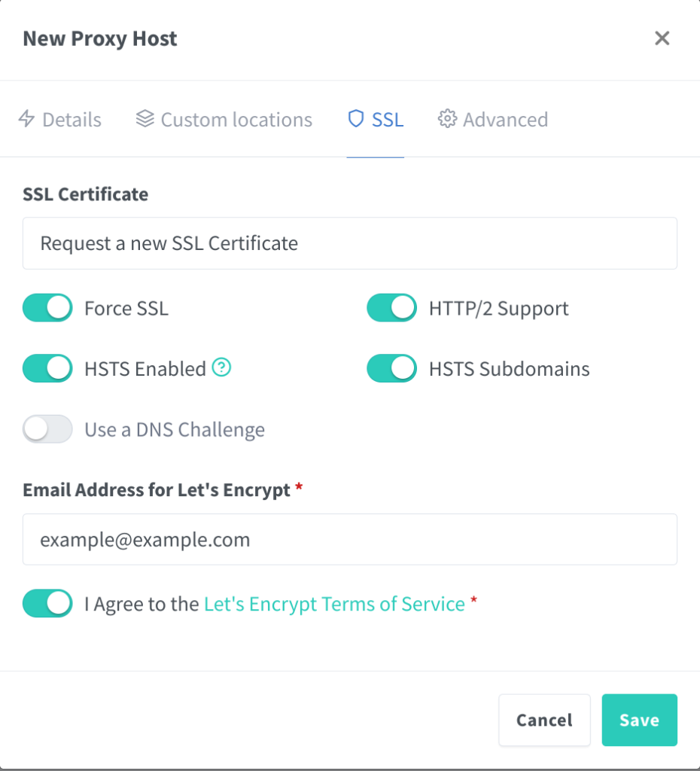Open the SSL Certificate dropdown
This screenshot has height=771, width=700.
(349, 243)
